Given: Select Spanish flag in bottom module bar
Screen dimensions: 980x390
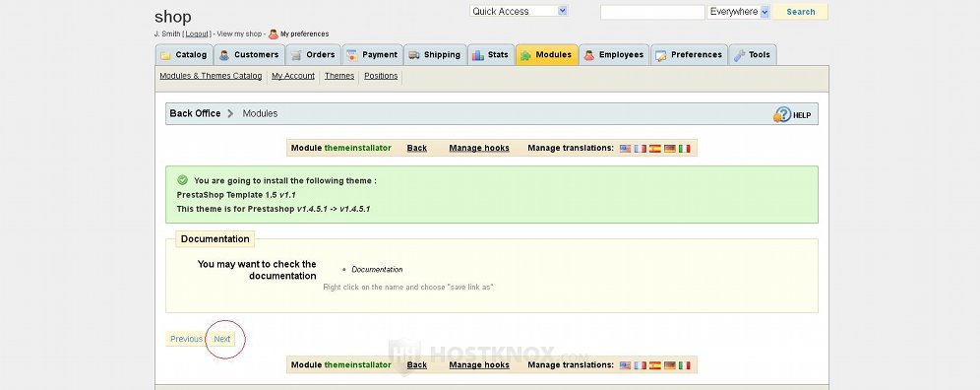Looking at the screenshot, I should [655, 365].
